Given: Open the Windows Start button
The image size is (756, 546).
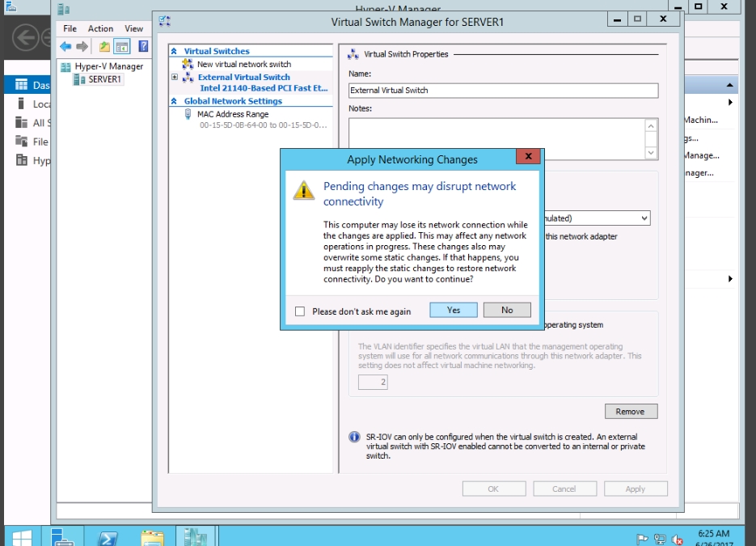Looking at the screenshot, I should 21,537.
